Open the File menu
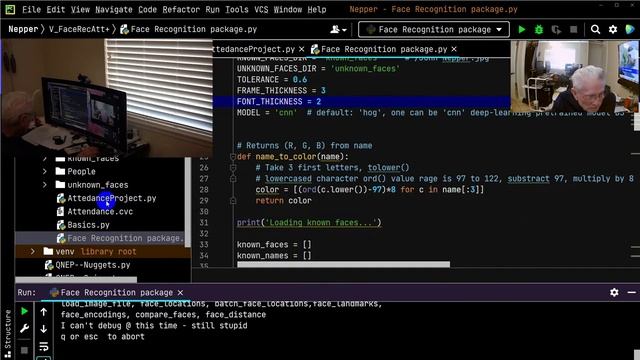 tap(31, 9)
